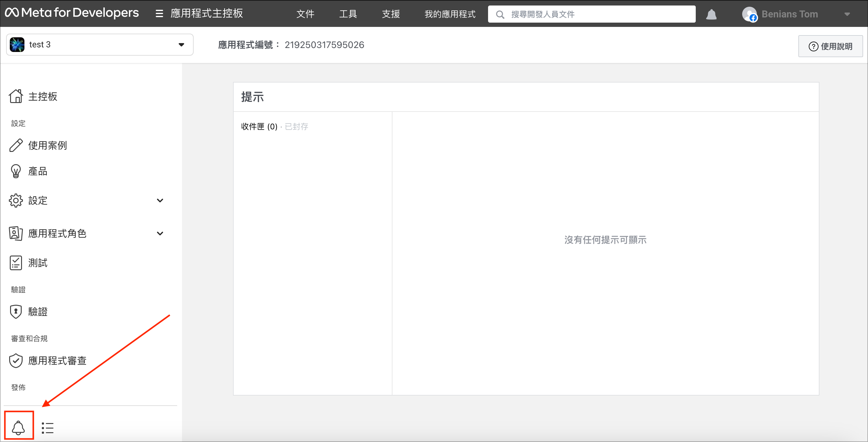Open the 文件 top menu

click(305, 14)
